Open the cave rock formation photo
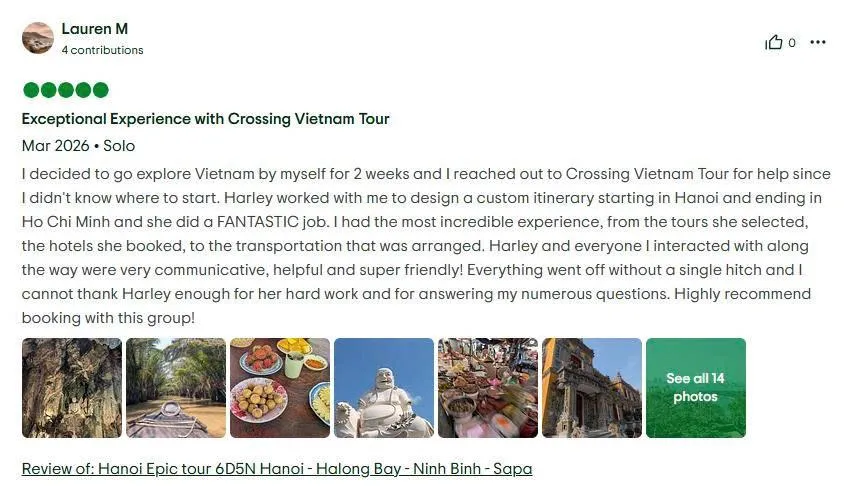The image size is (848, 486). tap(72, 388)
